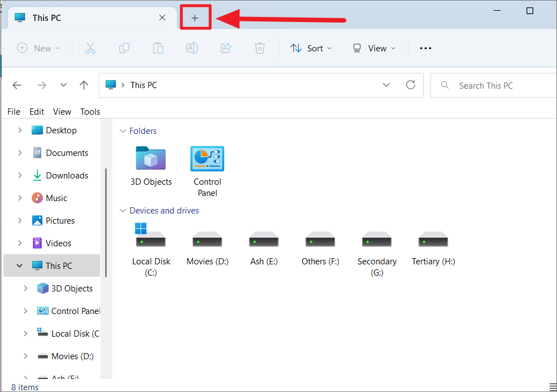This screenshot has width=557, height=392.
Task: Open the See more ellipsis menu
Action: click(425, 48)
